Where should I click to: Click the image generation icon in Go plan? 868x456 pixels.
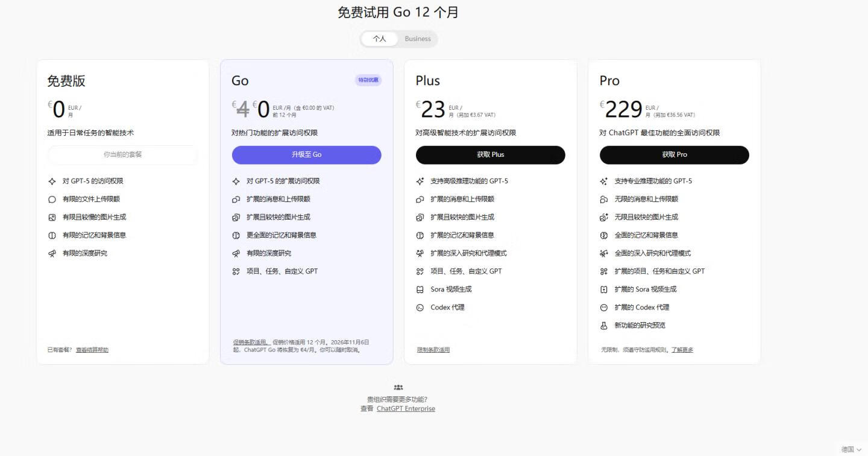click(236, 217)
